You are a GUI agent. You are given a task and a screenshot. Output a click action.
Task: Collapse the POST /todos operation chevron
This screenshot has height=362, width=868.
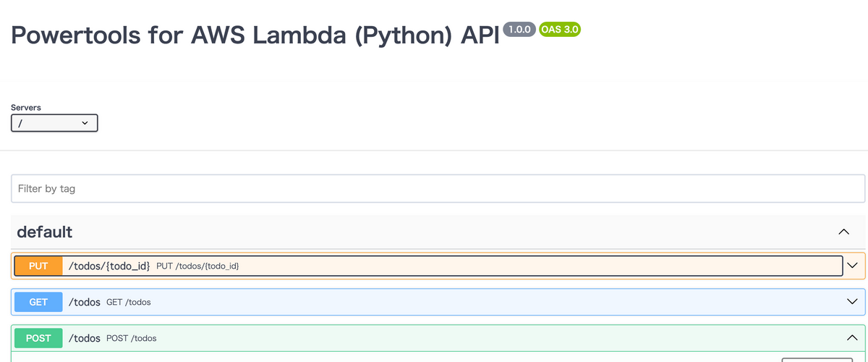pyautogui.click(x=852, y=337)
